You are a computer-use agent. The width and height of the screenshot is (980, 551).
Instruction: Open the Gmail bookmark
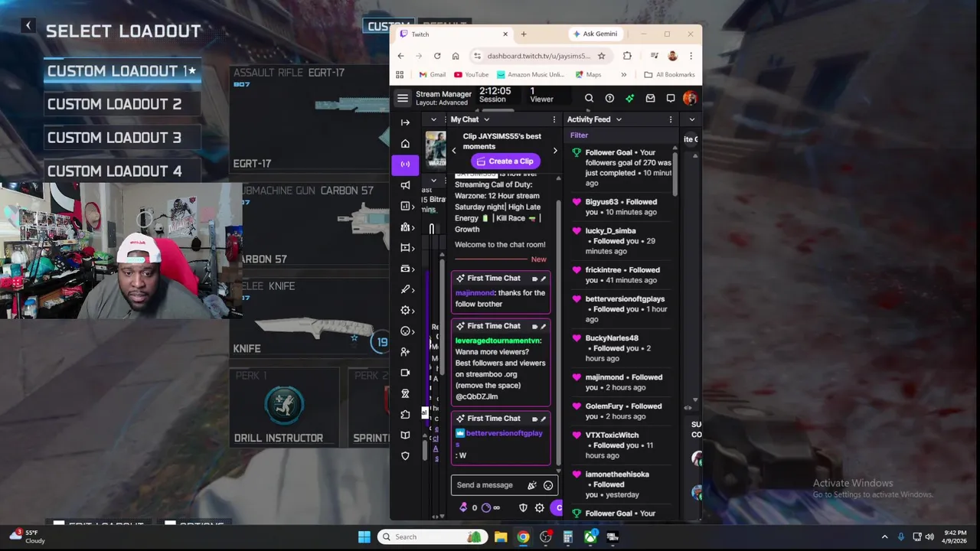pyautogui.click(x=433, y=75)
